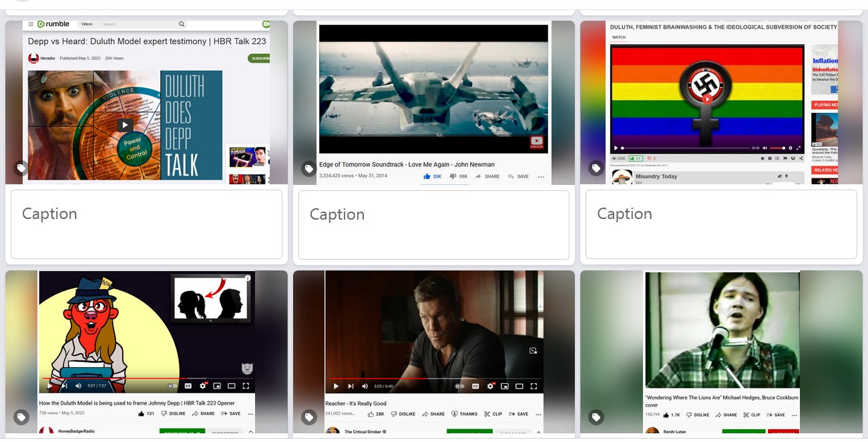Click the tag icon on Randy Lutge image

click(x=596, y=417)
